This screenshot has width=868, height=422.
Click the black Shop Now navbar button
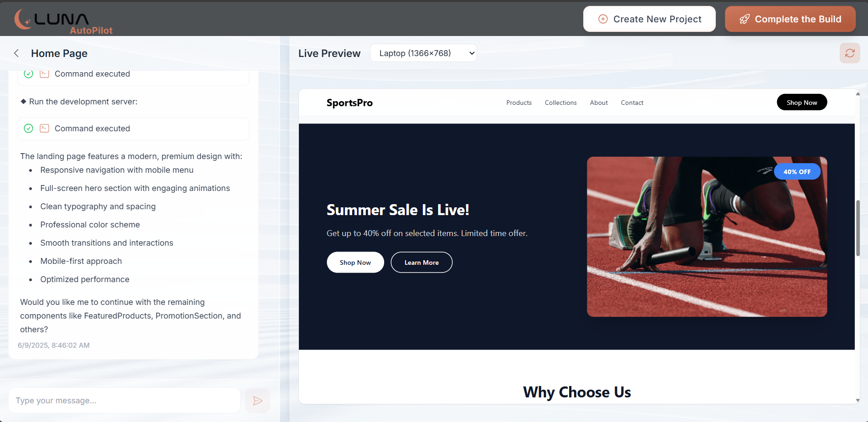[x=801, y=103]
